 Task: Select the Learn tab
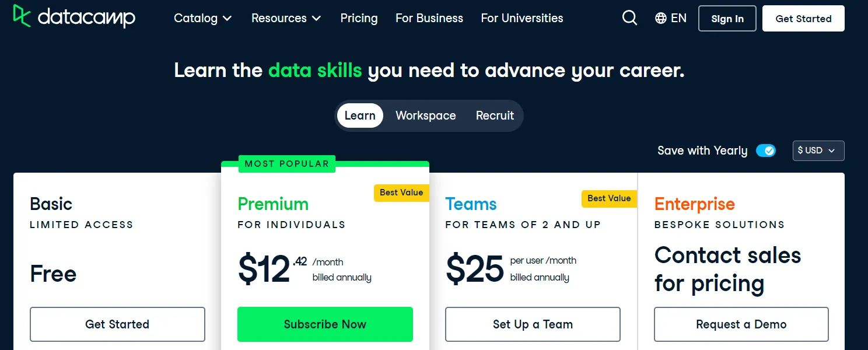coord(360,116)
